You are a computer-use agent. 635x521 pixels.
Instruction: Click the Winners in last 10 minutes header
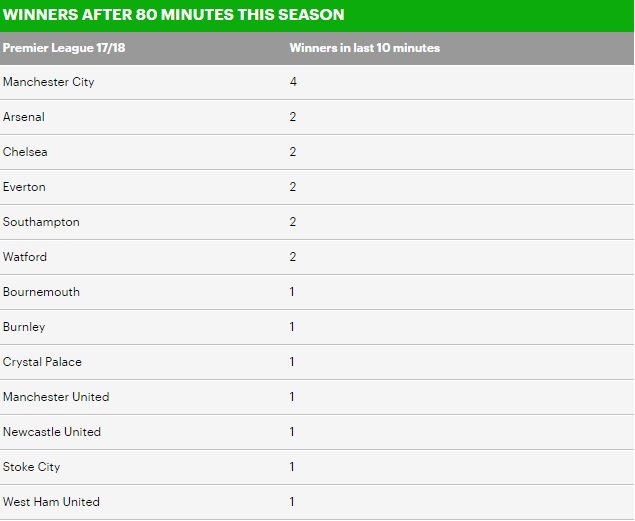(x=364, y=48)
